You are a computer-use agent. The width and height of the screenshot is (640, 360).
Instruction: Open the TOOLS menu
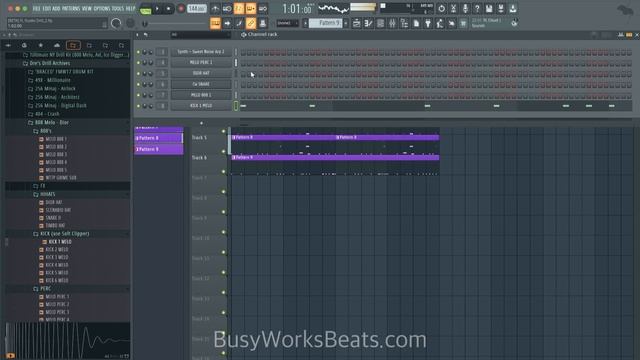coord(118,8)
